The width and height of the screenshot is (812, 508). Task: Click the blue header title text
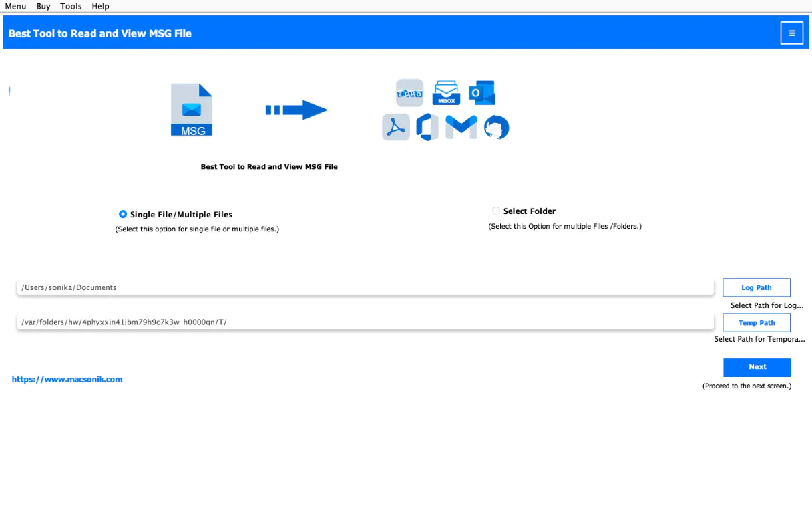point(100,33)
